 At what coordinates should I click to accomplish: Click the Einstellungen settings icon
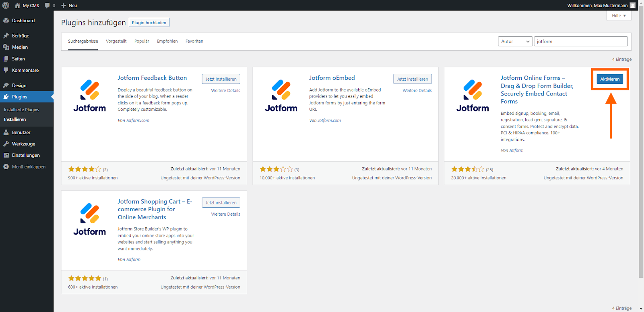(x=6, y=155)
